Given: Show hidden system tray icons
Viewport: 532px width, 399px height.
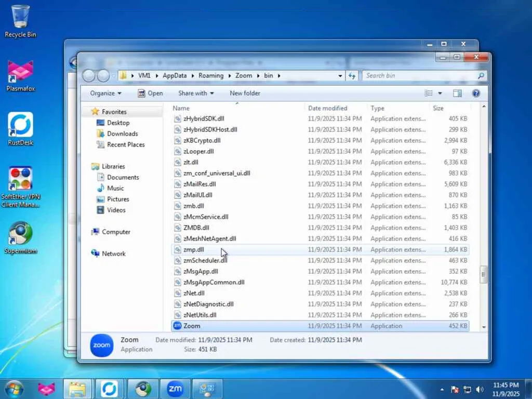Looking at the screenshot, I should click(x=442, y=390).
